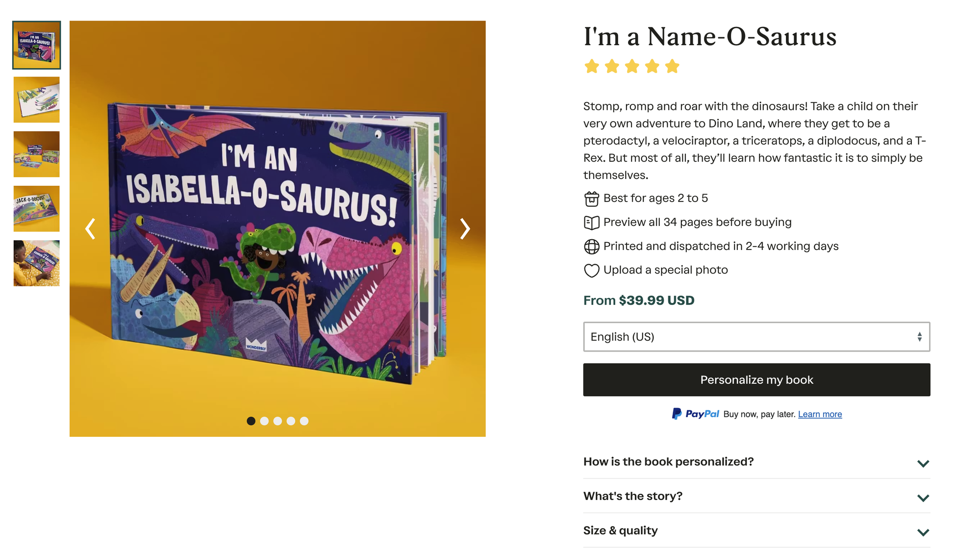Click the globe icon beside dispatch info

click(x=592, y=247)
